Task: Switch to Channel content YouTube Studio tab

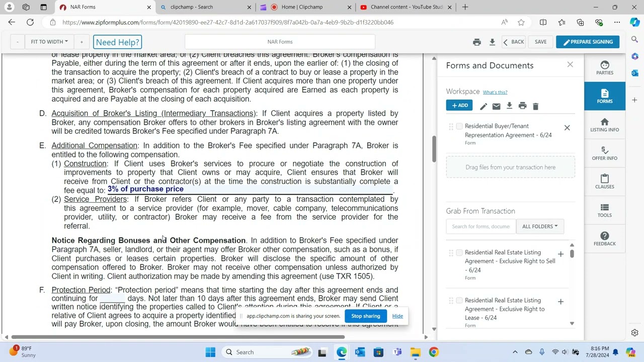Action: pos(406,7)
